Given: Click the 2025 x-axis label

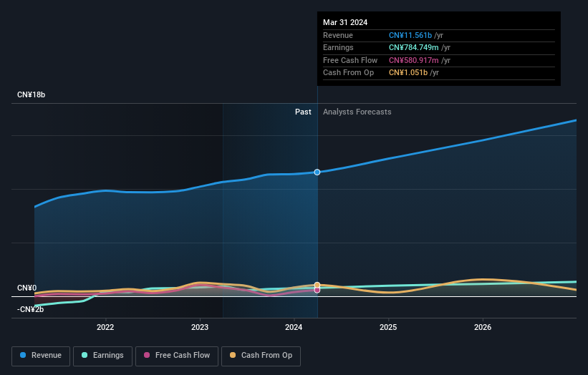Looking at the screenshot, I should (x=388, y=328).
